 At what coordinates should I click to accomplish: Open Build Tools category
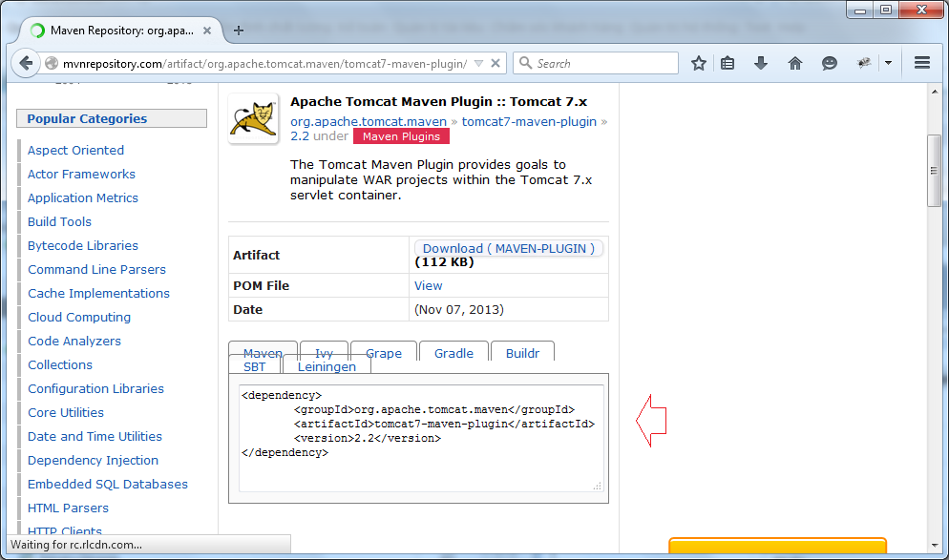coord(59,222)
